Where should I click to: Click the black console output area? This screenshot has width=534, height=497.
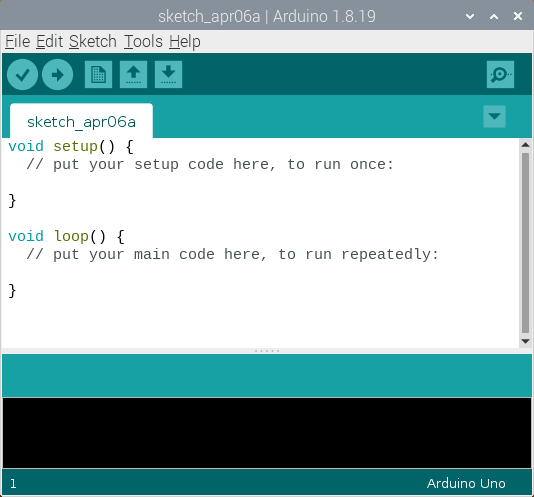[x=267, y=433]
